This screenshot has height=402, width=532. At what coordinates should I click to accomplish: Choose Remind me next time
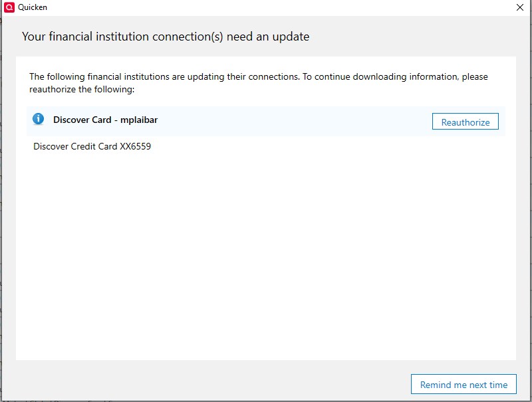click(x=464, y=384)
